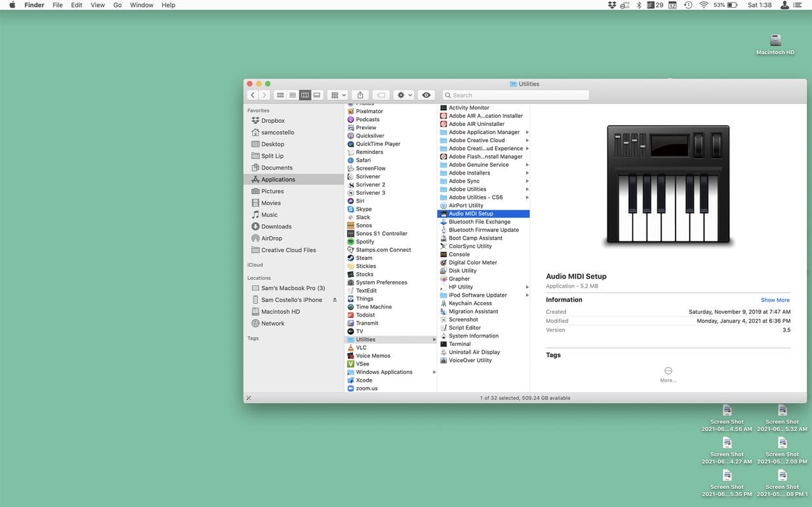The height and width of the screenshot is (507, 812).
Task: Open the View menu in the menu bar
Action: [x=97, y=5]
